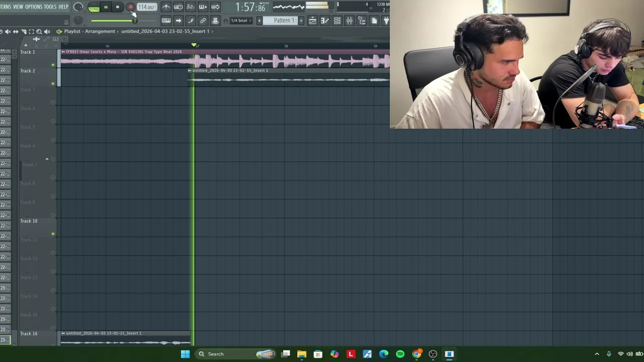Screen dimensions: 644x362
Task: Mute Track 2 via its green LED
Action: (x=53, y=83)
